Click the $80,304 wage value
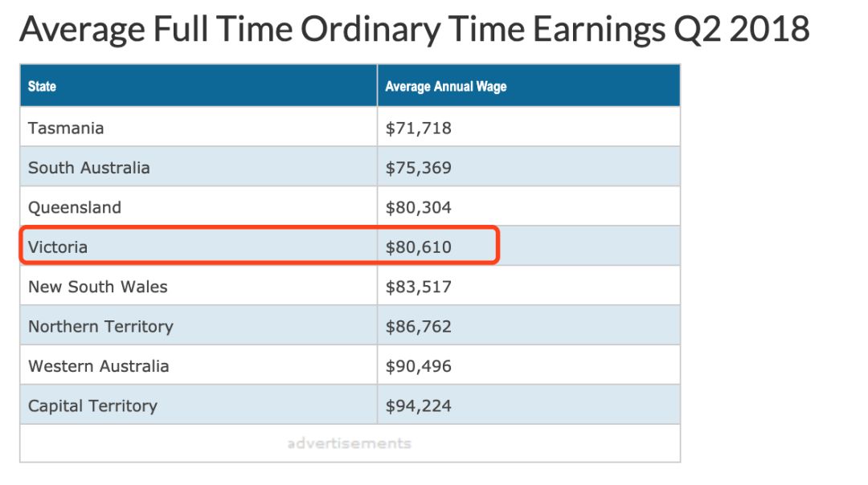The image size is (868, 485). click(x=419, y=207)
